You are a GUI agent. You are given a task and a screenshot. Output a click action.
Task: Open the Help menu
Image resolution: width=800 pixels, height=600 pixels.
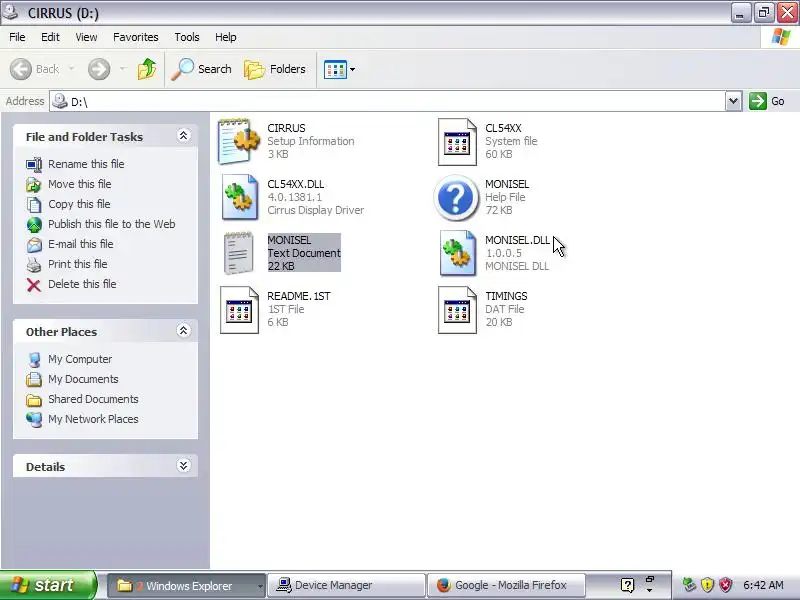(x=226, y=37)
